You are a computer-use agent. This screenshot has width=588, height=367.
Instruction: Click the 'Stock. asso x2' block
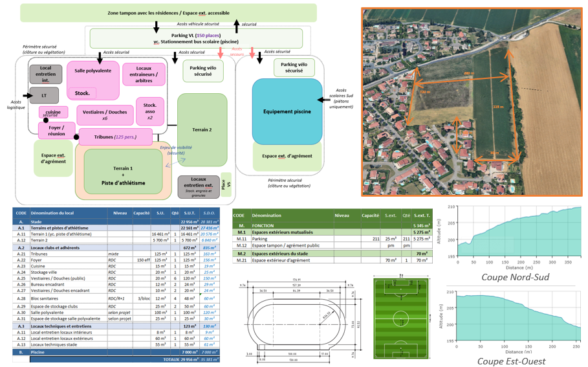tap(149, 111)
